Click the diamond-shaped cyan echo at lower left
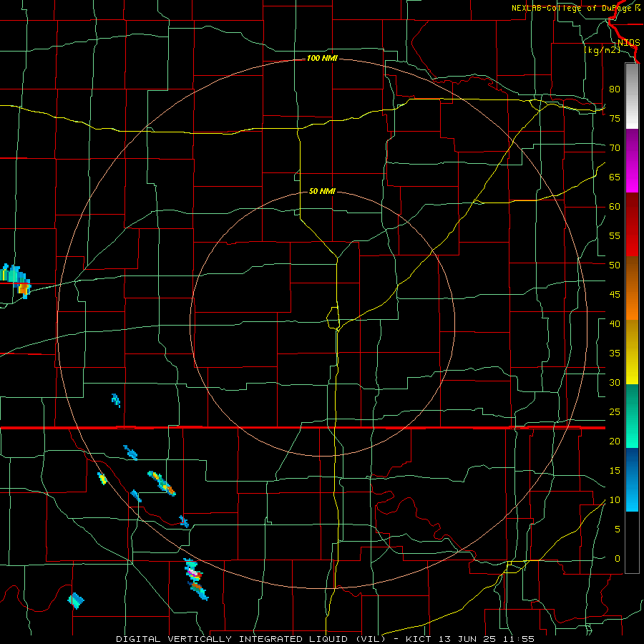This screenshot has width=644, height=644. pos(76,601)
